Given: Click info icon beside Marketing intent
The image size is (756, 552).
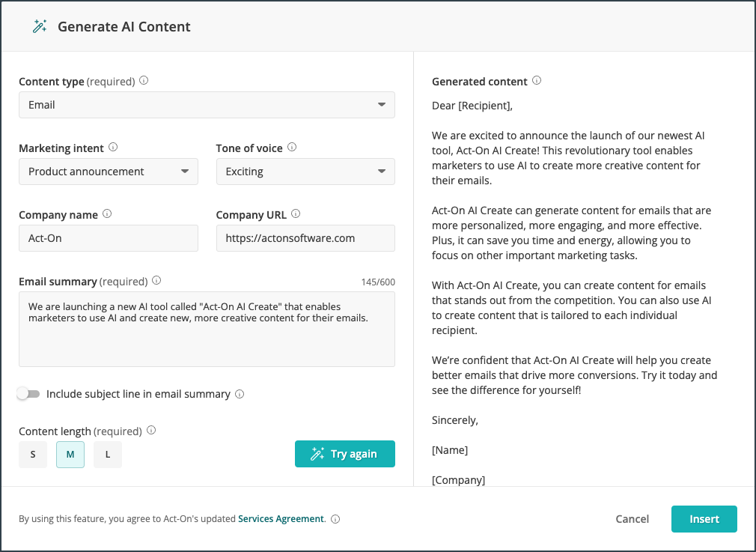Looking at the screenshot, I should [113, 148].
